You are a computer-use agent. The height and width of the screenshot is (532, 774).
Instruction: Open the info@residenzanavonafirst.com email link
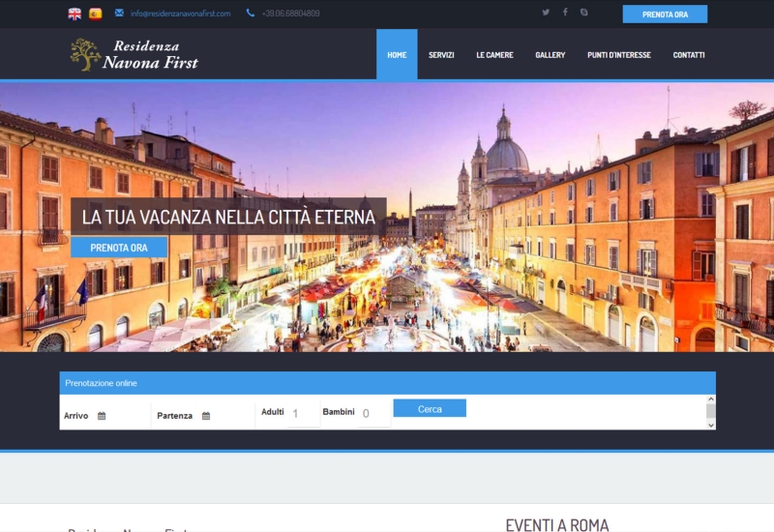pyautogui.click(x=180, y=14)
